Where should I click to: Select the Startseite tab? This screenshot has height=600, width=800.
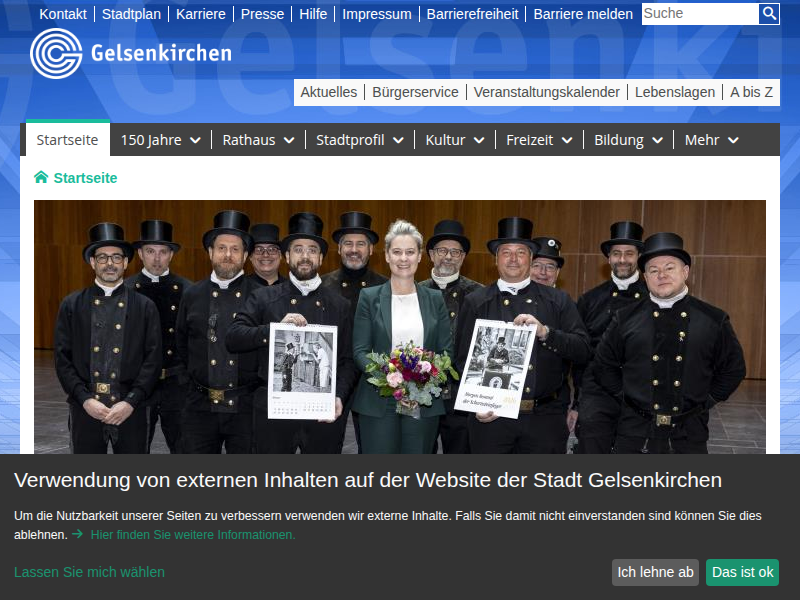[x=67, y=140]
